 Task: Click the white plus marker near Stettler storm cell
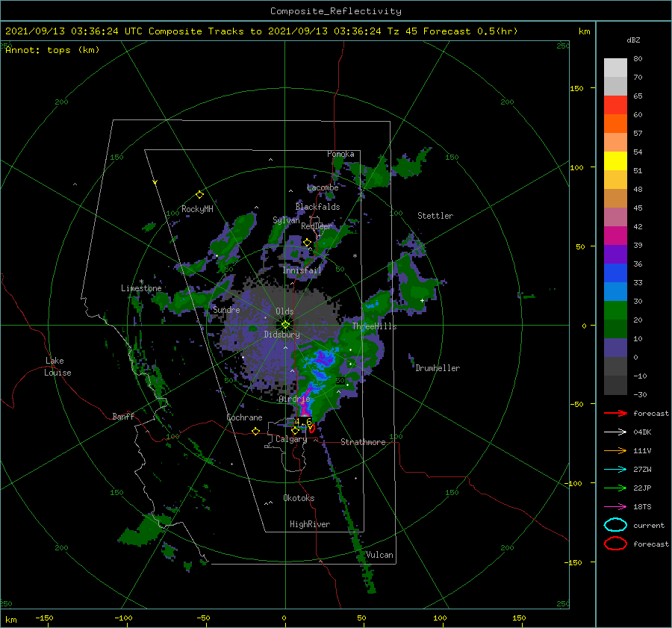coord(422,300)
